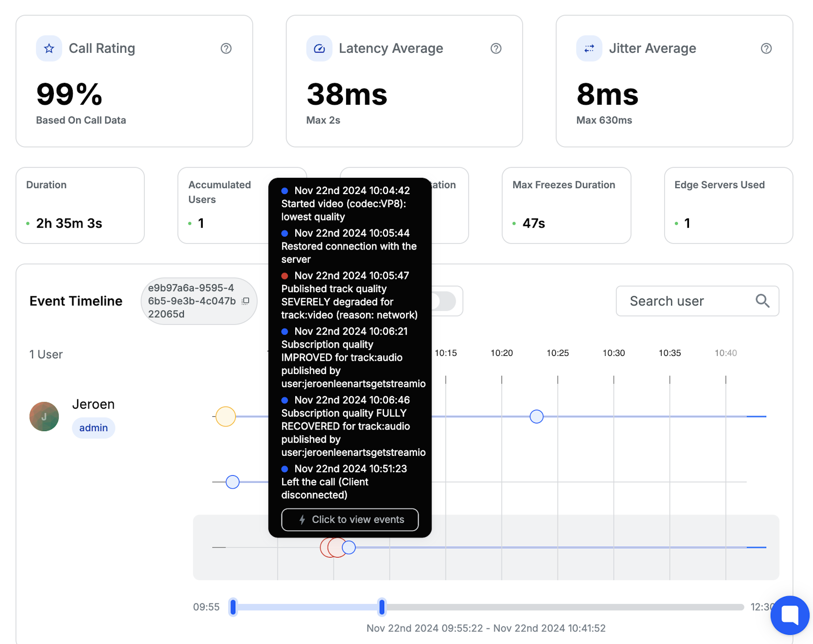Click the left handle of the time range slider
The width and height of the screenshot is (813, 644).
(233, 607)
